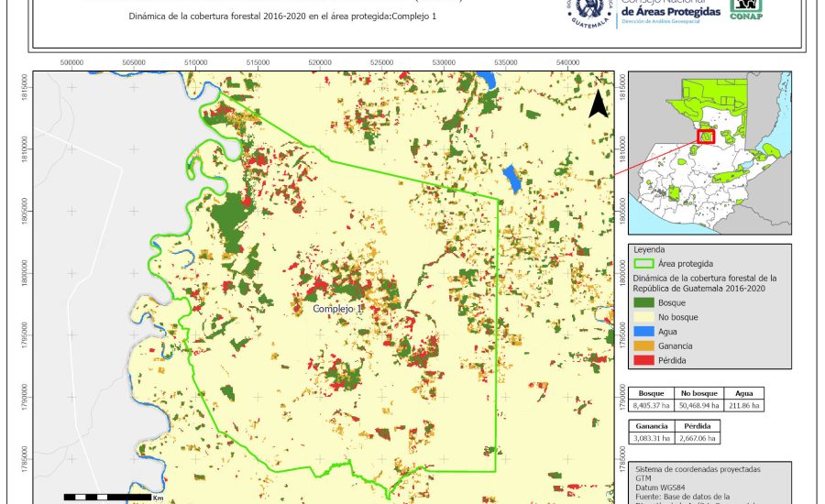This screenshot has width=825, height=504.
Task: Click the red locator rectangle in inset map
Action: pyautogui.click(x=706, y=137)
